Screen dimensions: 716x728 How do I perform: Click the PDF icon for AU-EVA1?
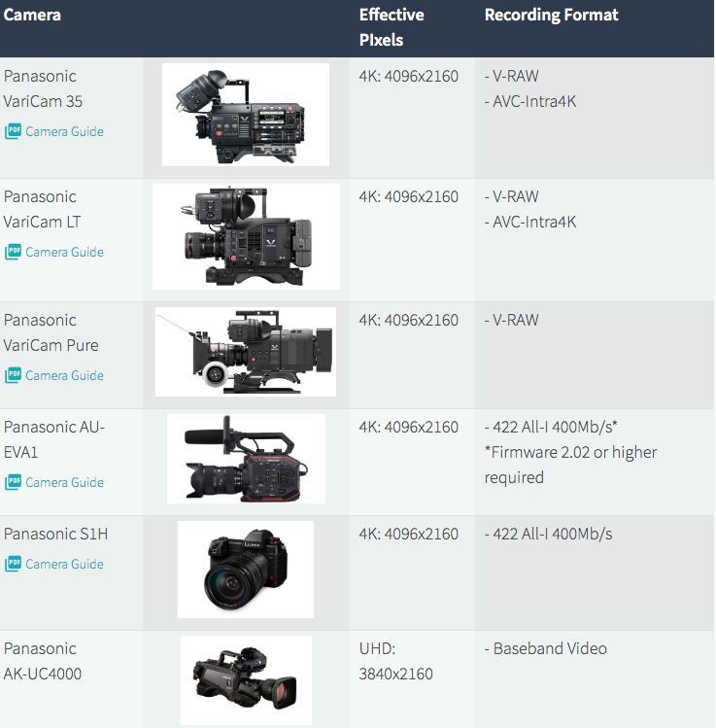tap(14, 482)
